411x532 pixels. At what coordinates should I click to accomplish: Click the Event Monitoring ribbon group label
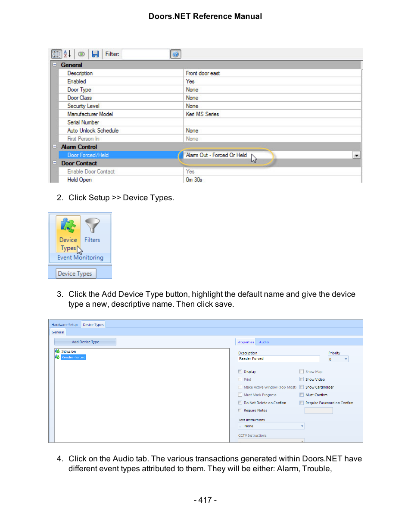[80, 258]
